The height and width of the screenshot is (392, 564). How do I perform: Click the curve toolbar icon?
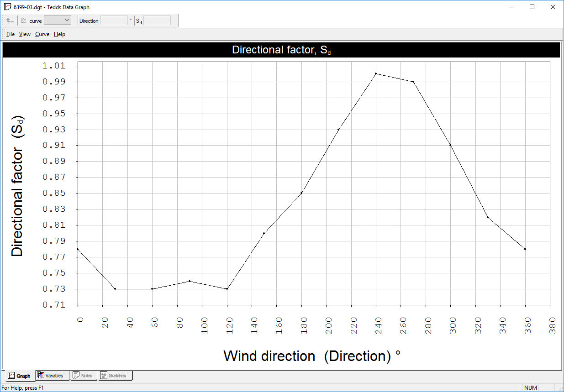click(x=22, y=20)
